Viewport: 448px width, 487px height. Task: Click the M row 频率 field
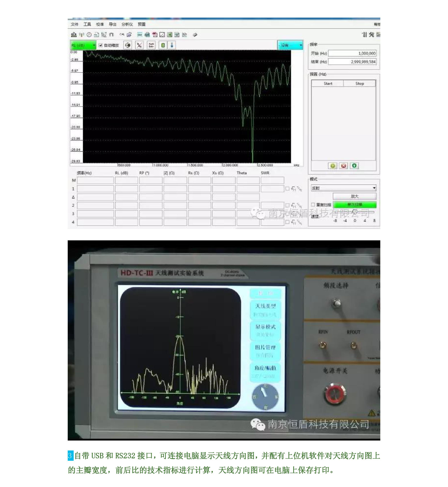tap(96, 180)
